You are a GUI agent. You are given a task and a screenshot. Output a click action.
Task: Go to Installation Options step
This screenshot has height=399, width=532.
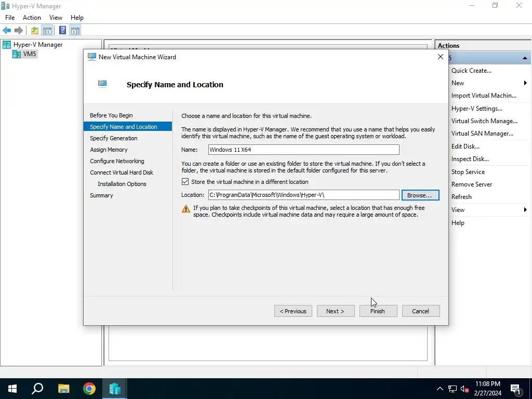click(122, 184)
